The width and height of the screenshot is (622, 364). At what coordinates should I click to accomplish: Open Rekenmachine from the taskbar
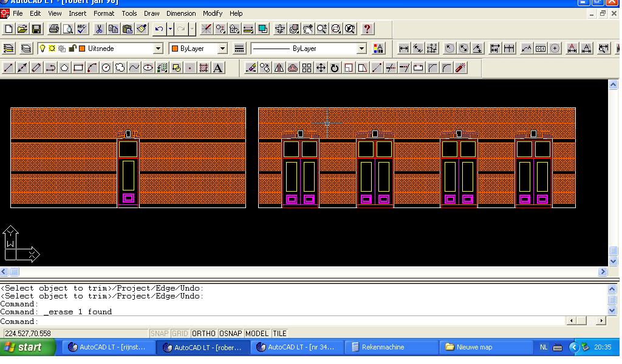pos(392,348)
